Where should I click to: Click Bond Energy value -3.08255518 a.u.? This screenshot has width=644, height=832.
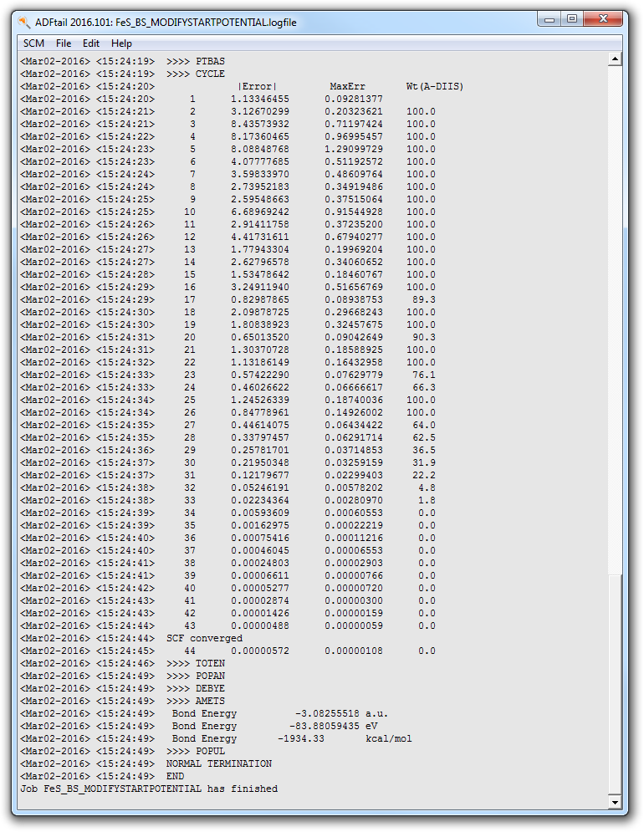(x=341, y=713)
